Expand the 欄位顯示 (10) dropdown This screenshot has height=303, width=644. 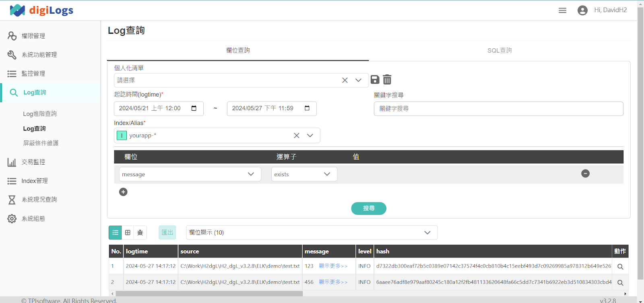pyautogui.click(x=312, y=233)
